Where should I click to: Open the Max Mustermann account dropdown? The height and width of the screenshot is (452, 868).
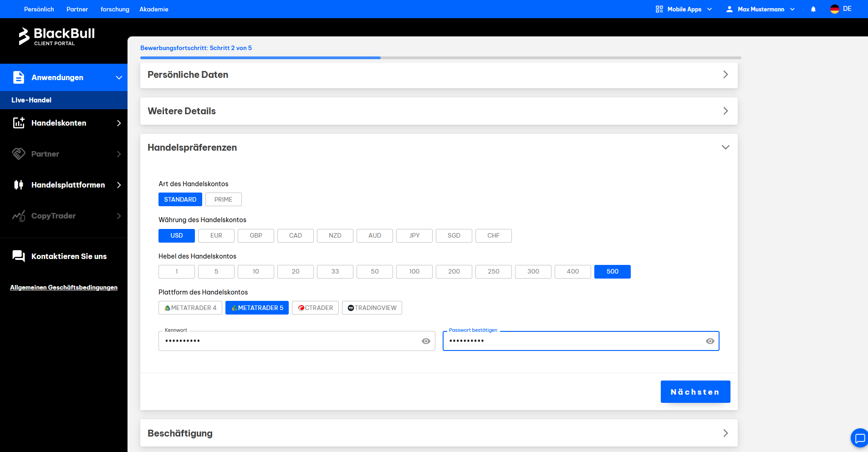click(x=761, y=9)
